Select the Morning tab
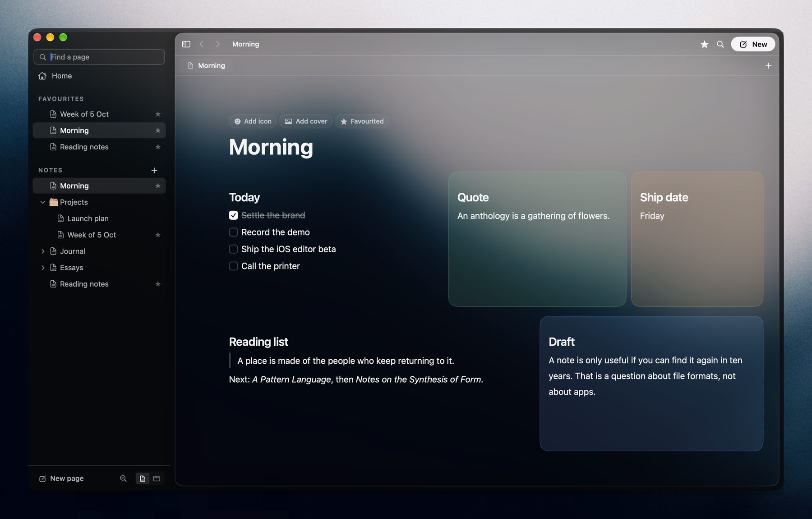The width and height of the screenshot is (812, 519). (206, 66)
